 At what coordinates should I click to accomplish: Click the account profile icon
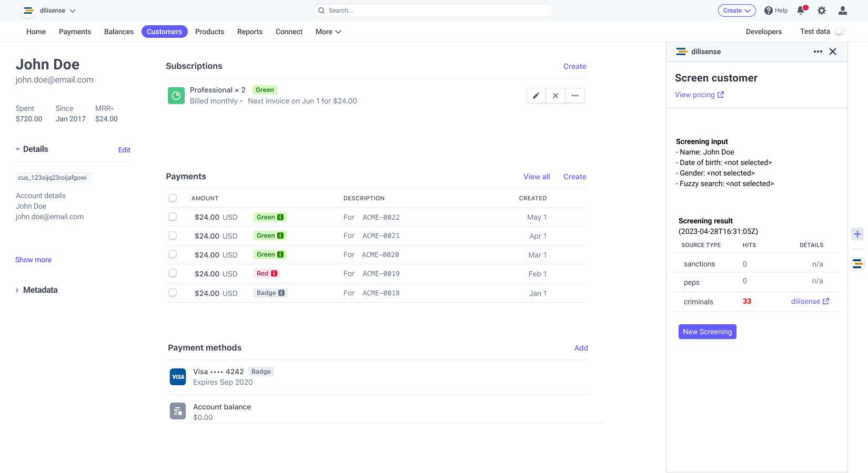pos(842,11)
